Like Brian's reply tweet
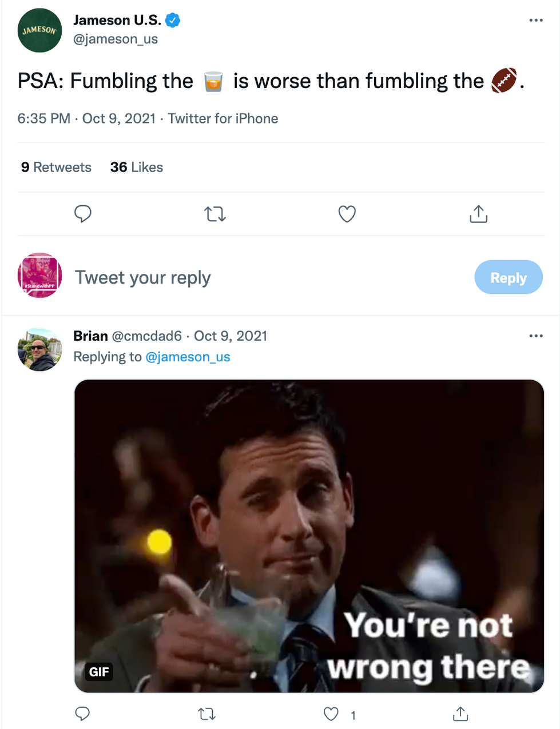The height and width of the screenshot is (729, 560). 331,714
